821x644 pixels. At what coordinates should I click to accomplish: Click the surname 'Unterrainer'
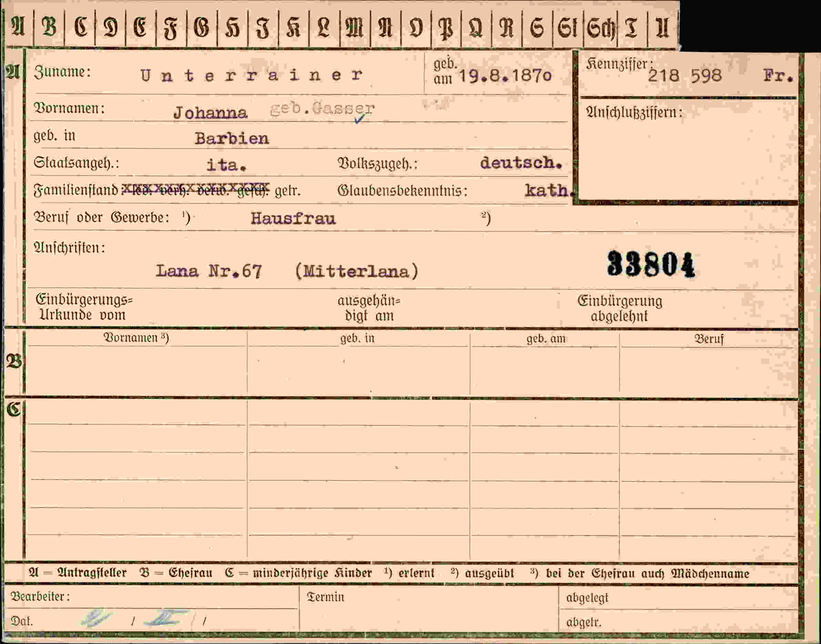[x=251, y=75]
